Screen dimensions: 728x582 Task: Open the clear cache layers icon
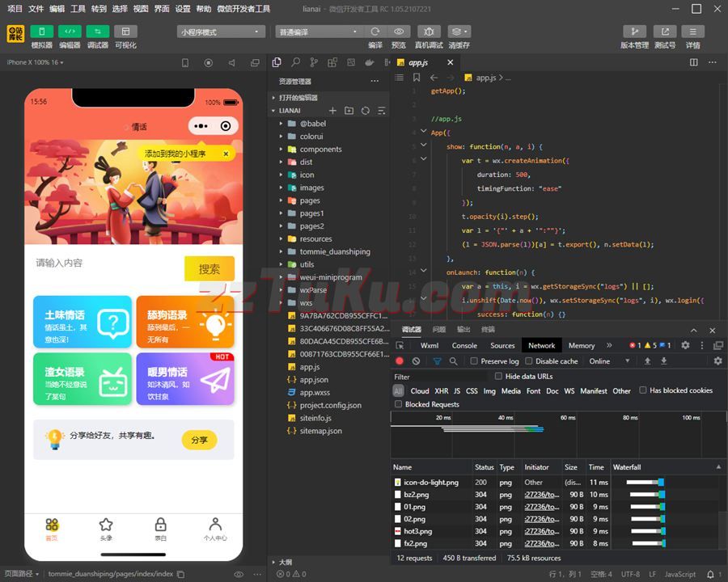tap(459, 32)
